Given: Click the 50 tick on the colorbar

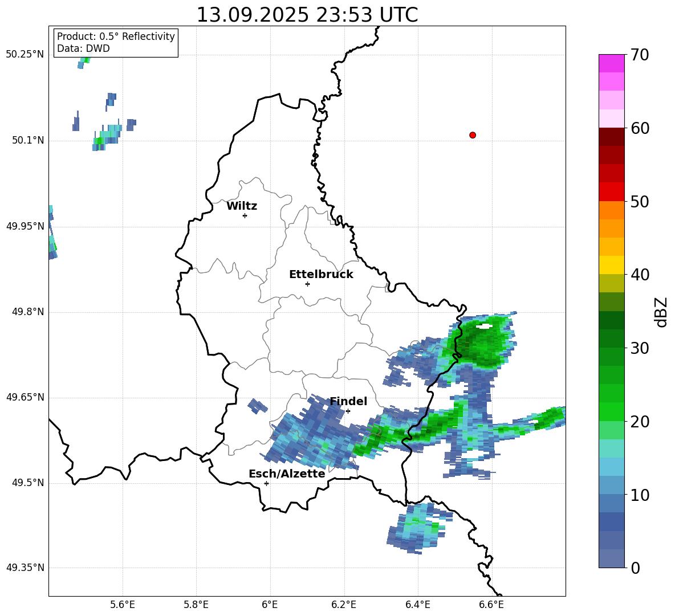Looking at the screenshot, I should [x=640, y=201].
